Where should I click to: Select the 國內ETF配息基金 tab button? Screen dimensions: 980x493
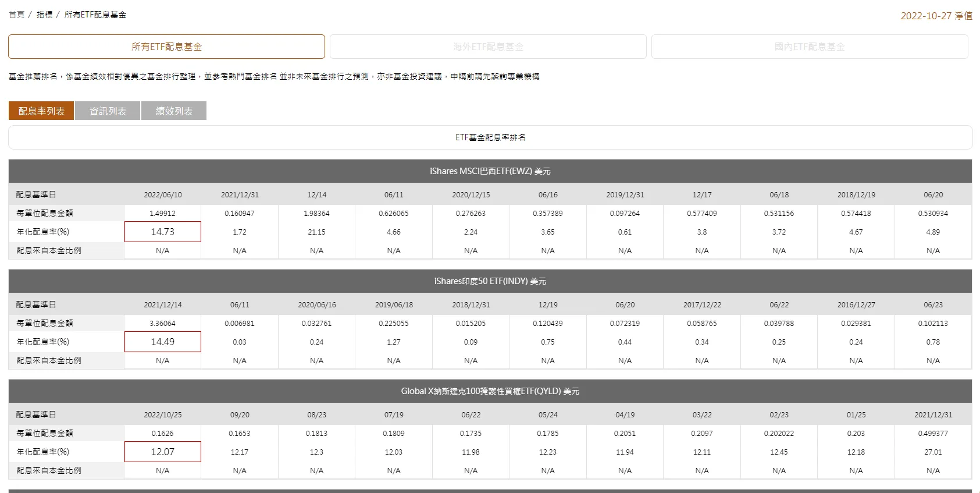810,47
